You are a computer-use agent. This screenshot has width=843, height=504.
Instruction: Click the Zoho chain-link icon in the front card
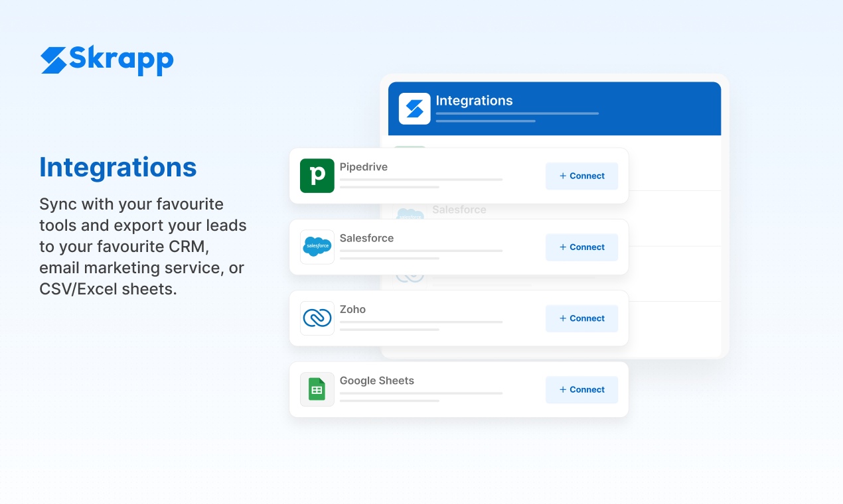point(317,318)
